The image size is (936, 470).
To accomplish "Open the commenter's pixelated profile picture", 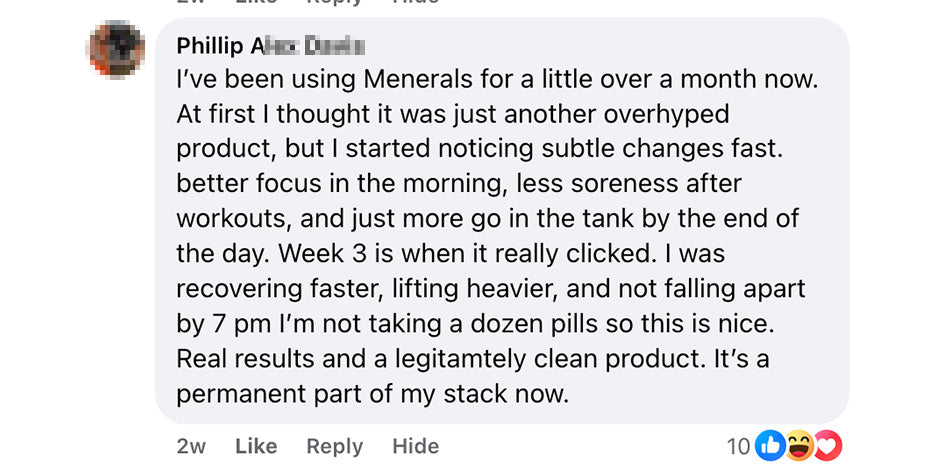I will click(118, 47).
